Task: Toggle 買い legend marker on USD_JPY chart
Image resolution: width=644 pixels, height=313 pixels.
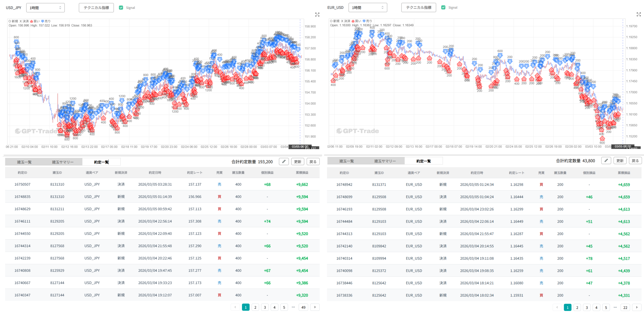Action: click(x=32, y=21)
